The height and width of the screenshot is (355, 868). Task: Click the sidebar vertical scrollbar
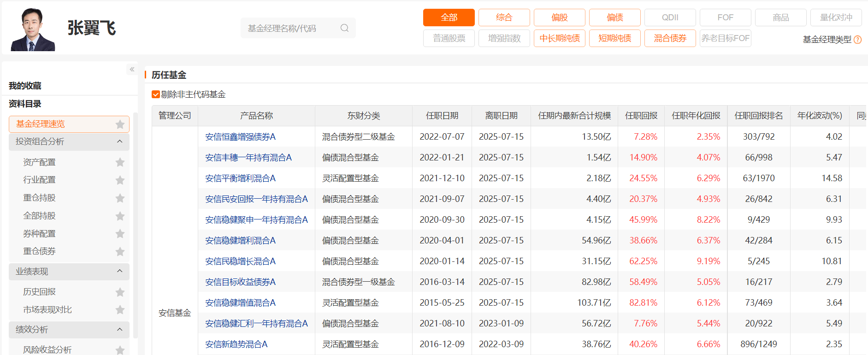(135, 226)
